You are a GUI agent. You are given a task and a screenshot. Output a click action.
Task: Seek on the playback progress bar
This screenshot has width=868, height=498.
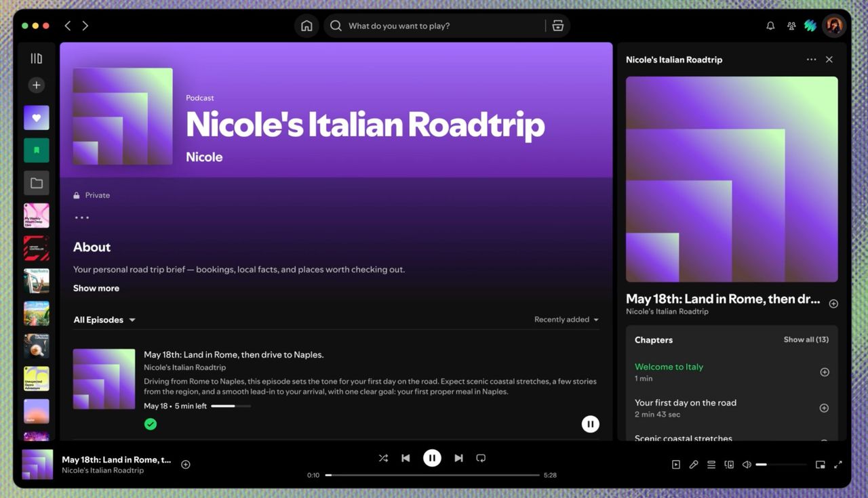(432, 475)
